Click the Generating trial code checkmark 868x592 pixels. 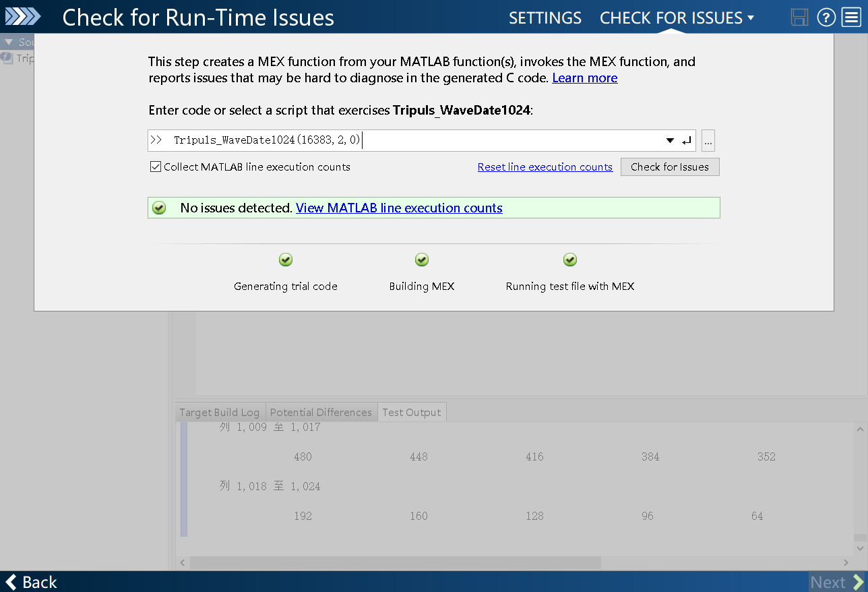pos(286,260)
